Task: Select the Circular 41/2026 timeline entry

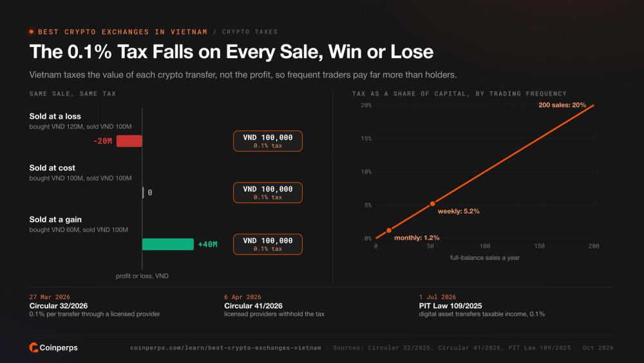Action: (x=274, y=306)
